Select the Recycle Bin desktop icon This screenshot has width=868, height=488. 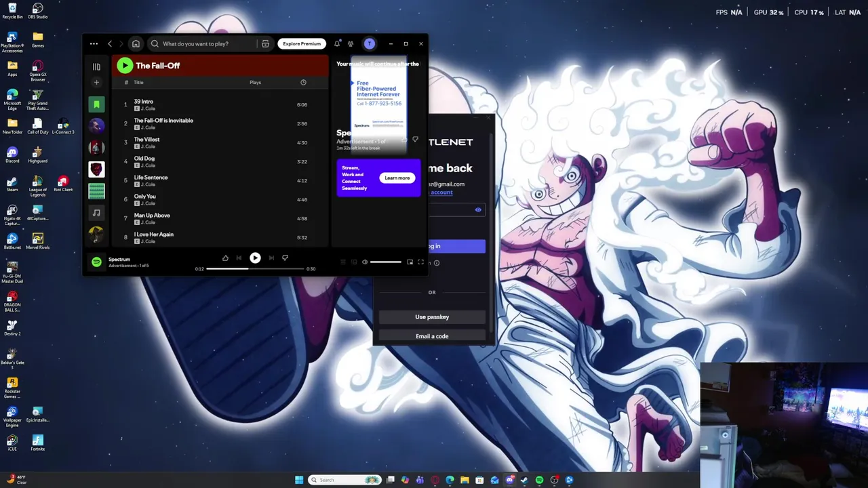(12, 11)
